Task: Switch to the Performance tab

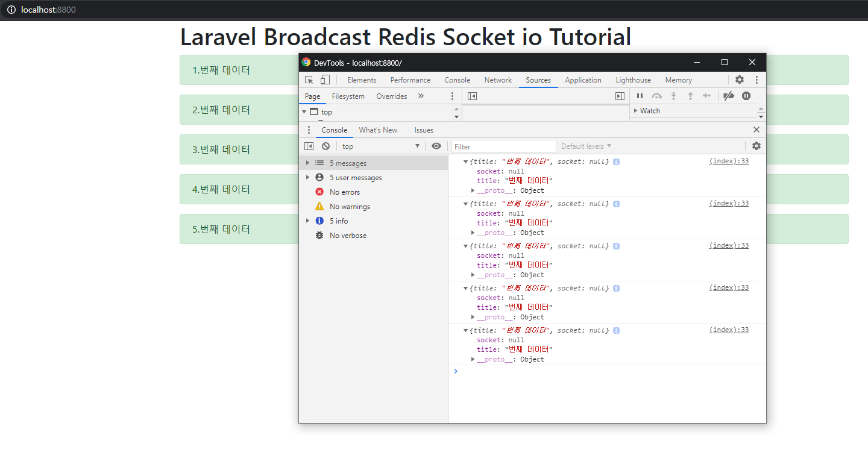Action: pyautogui.click(x=410, y=80)
